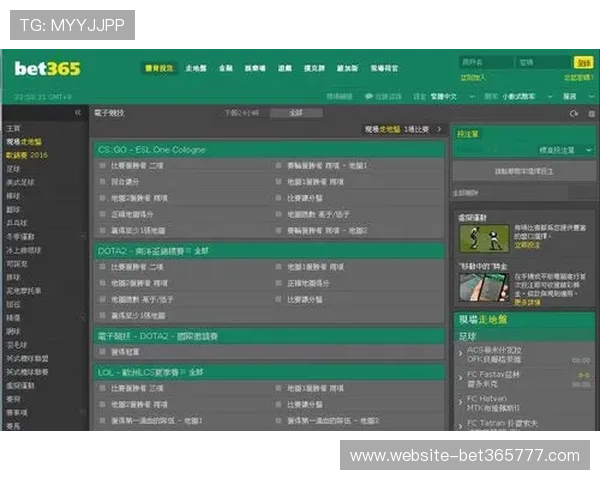The image size is (600, 480).
Task: Expand the ACS football match row arrow
Action: pyautogui.click(x=460, y=354)
